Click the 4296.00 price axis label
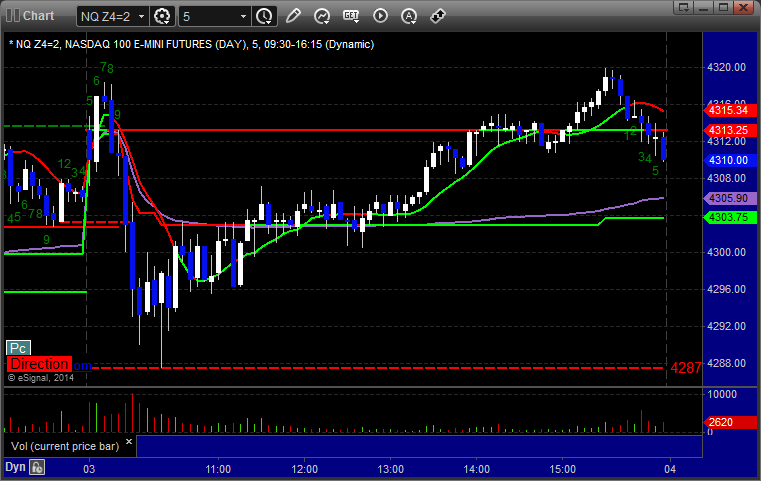Image resolution: width=761 pixels, height=481 pixels. coord(727,289)
